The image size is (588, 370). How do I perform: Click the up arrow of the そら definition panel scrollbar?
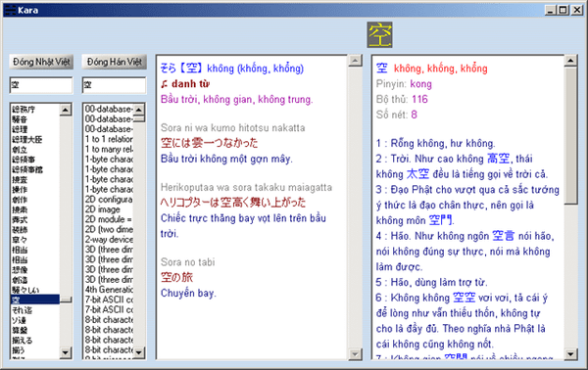(355, 61)
